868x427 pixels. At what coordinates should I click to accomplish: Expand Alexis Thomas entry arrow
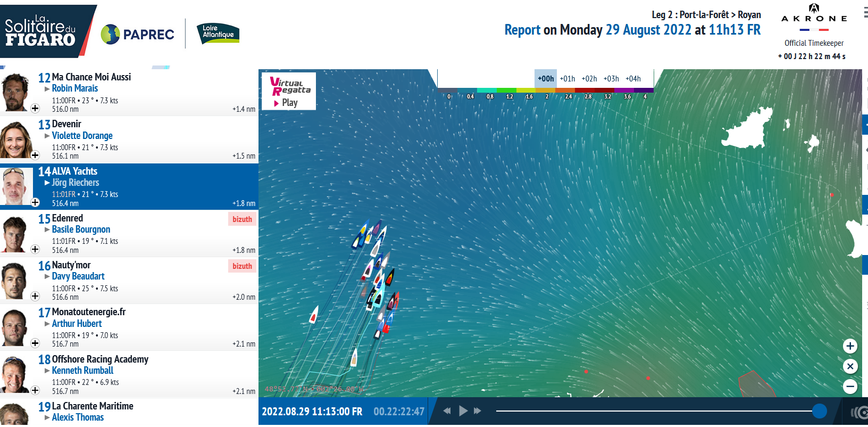point(47,417)
